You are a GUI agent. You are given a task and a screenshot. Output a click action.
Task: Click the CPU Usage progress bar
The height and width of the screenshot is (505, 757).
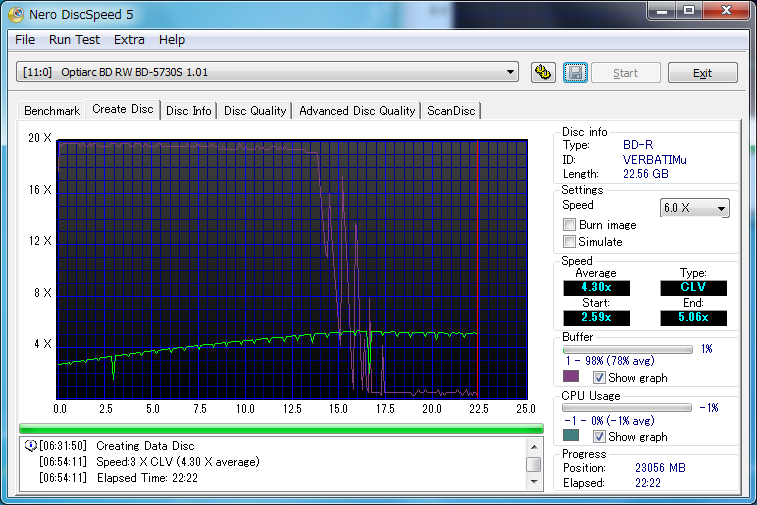627,408
